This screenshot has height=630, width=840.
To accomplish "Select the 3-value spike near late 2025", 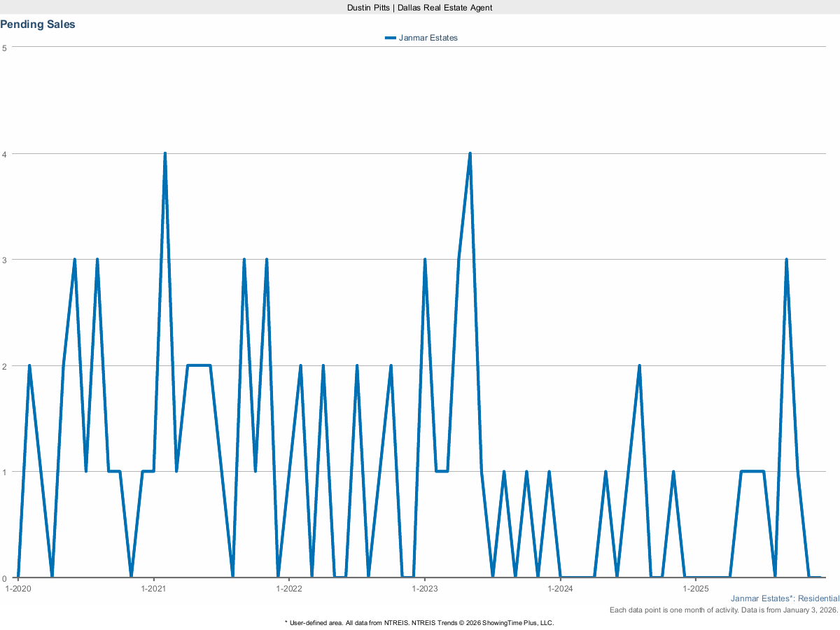I will 785,258.
